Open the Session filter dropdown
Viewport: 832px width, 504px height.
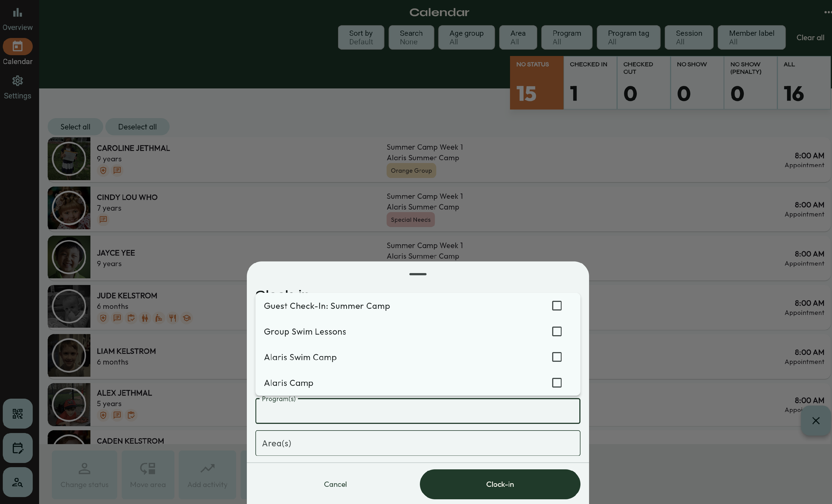(x=689, y=37)
